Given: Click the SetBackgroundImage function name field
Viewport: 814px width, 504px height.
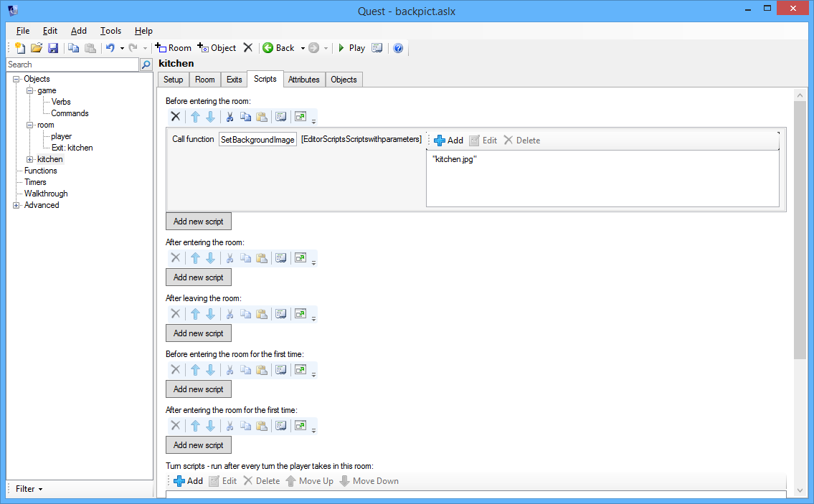Looking at the screenshot, I should point(257,140).
